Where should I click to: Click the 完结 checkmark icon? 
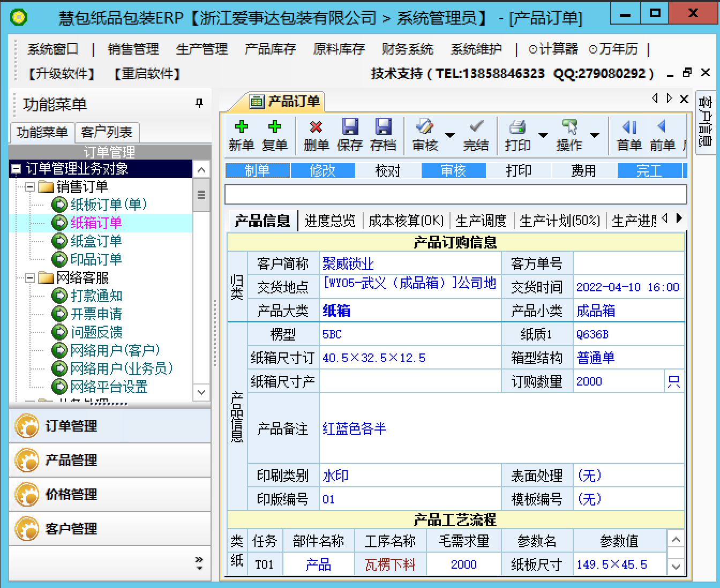coord(476,127)
